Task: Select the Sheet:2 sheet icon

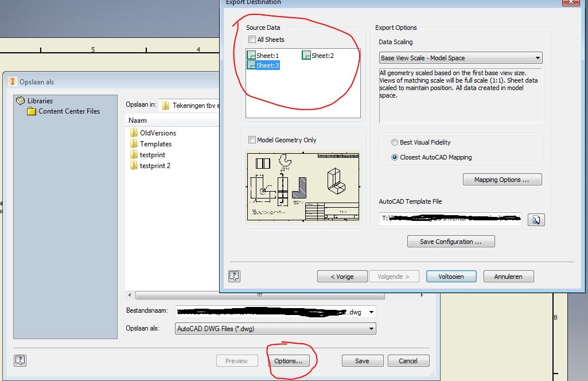Action: point(307,55)
